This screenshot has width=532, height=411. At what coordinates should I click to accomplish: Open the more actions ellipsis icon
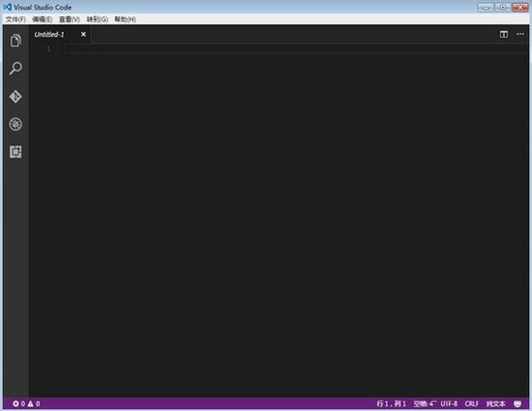[520, 34]
